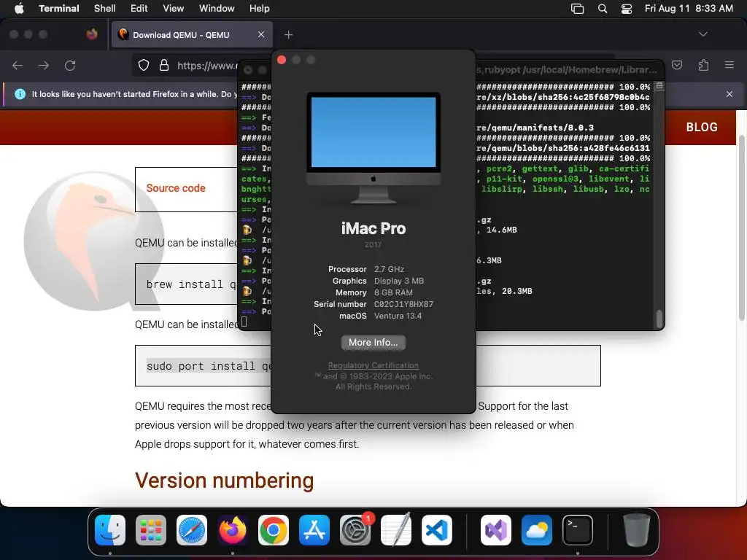The image size is (747, 560).
Task: Open Launchpad from the Dock
Action: [x=151, y=530]
